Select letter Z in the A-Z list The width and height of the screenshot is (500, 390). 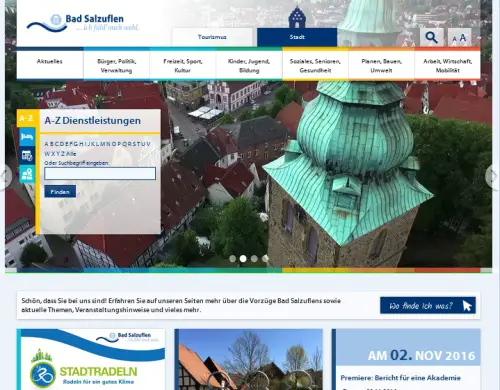pos(63,154)
